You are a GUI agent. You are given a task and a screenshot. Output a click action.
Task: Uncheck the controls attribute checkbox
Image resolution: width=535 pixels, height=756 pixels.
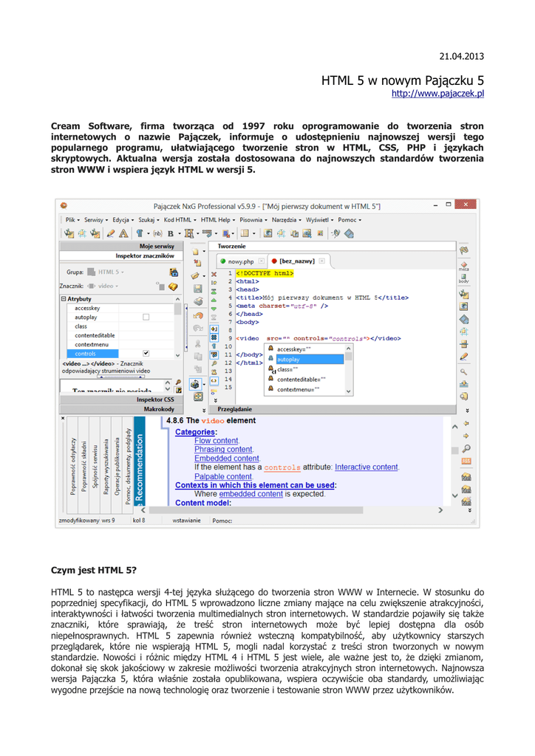pyautogui.click(x=146, y=354)
